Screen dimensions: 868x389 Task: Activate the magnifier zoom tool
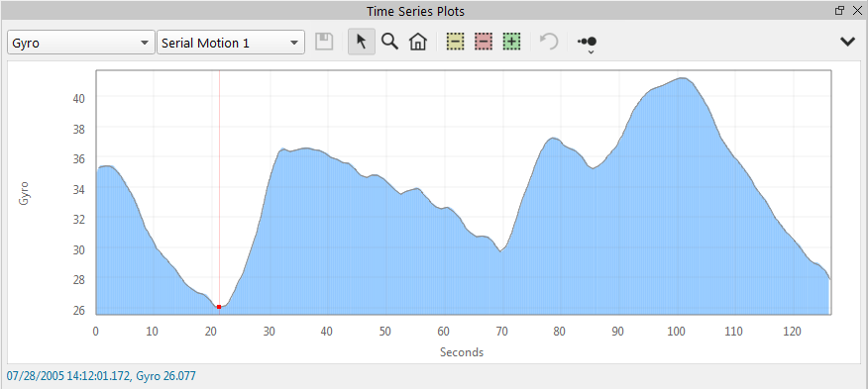tap(390, 42)
